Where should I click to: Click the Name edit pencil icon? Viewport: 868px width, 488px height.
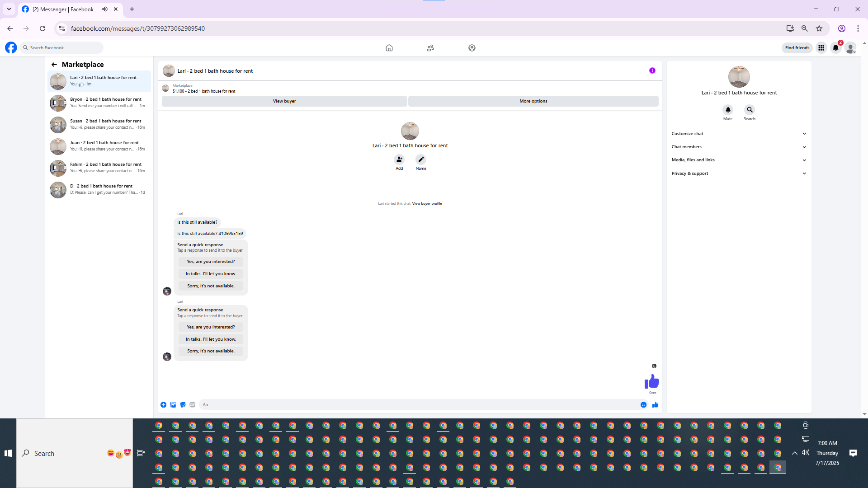pos(421,160)
